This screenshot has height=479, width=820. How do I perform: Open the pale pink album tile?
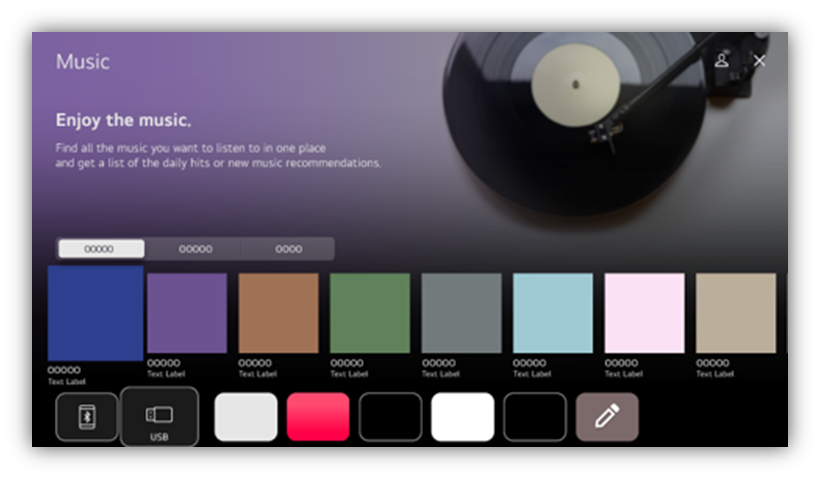[x=644, y=313]
